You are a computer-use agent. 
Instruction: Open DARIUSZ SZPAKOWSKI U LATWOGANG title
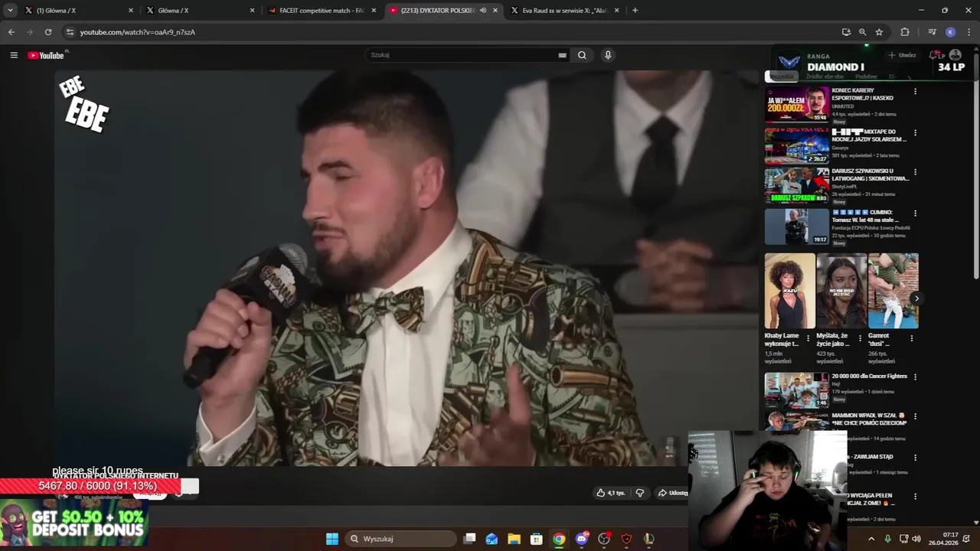coord(870,174)
